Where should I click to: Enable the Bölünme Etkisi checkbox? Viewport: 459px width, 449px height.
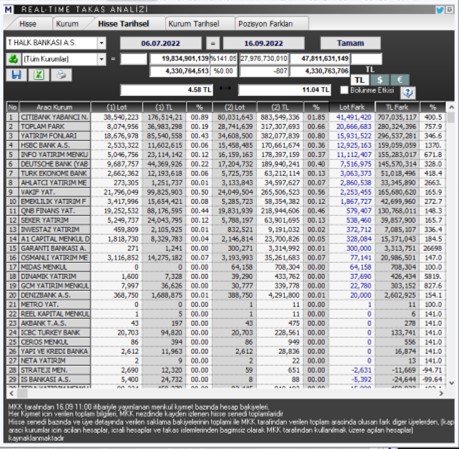tap(344, 90)
